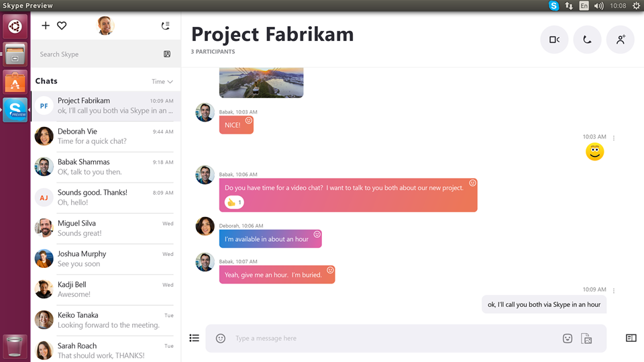The height and width of the screenshot is (362, 644).
Task: Start a video call in Project Fabrikam
Action: [554, 40]
